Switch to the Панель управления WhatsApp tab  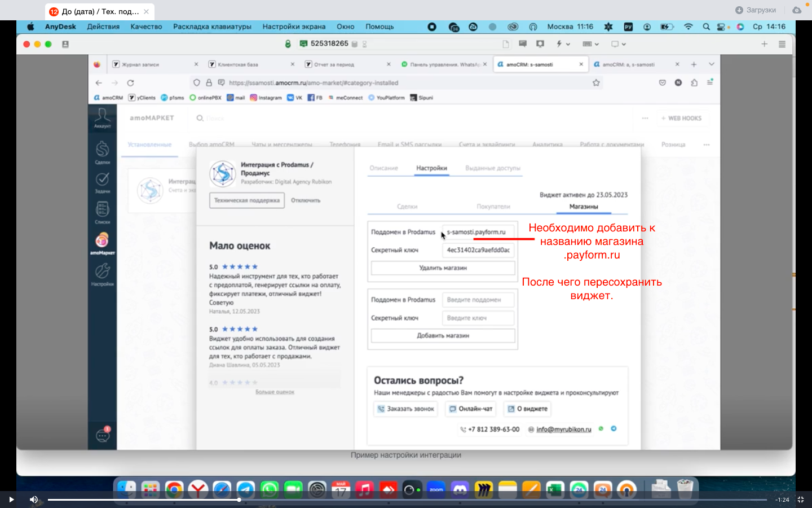pos(443,64)
